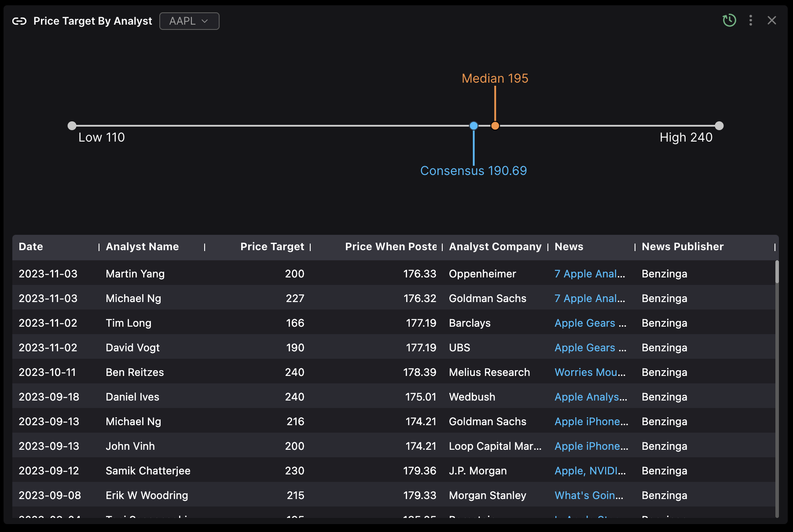Open the three-dot options menu

[751, 20]
